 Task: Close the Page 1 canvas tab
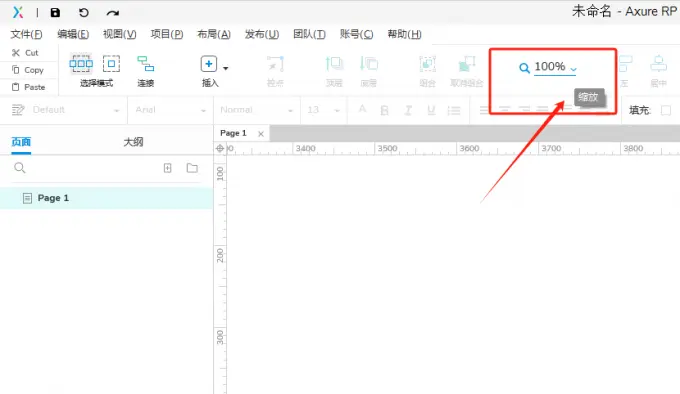point(261,134)
